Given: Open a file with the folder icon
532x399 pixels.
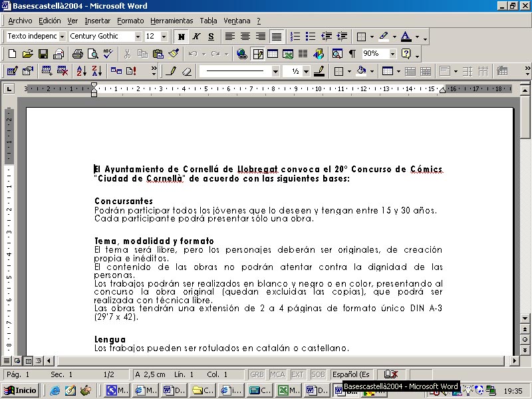Looking at the screenshot, I should tap(27, 54).
